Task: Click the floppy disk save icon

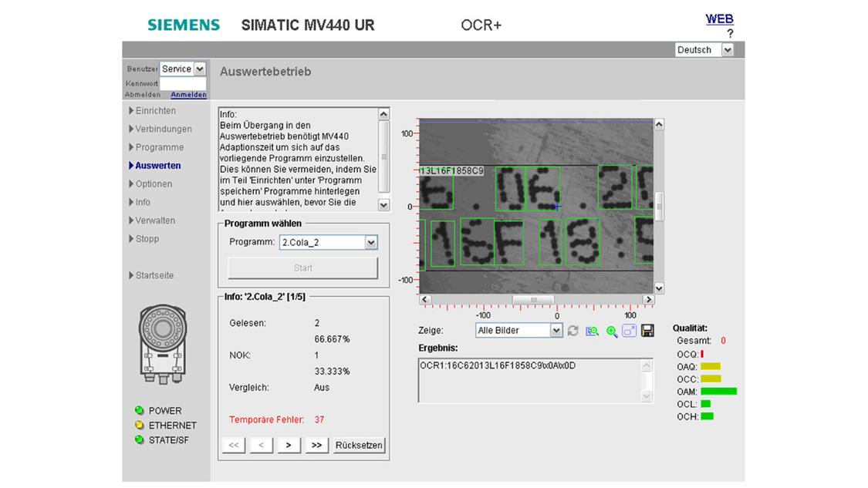Action: tap(647, 331)
